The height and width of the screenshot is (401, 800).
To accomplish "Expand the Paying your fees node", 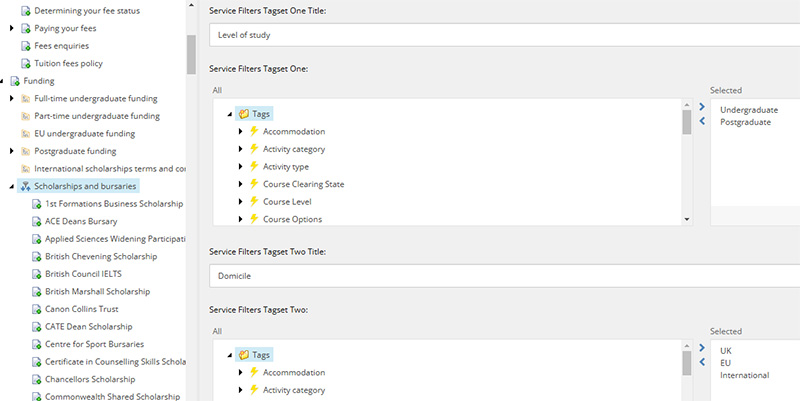I will (x=12, y=28).
